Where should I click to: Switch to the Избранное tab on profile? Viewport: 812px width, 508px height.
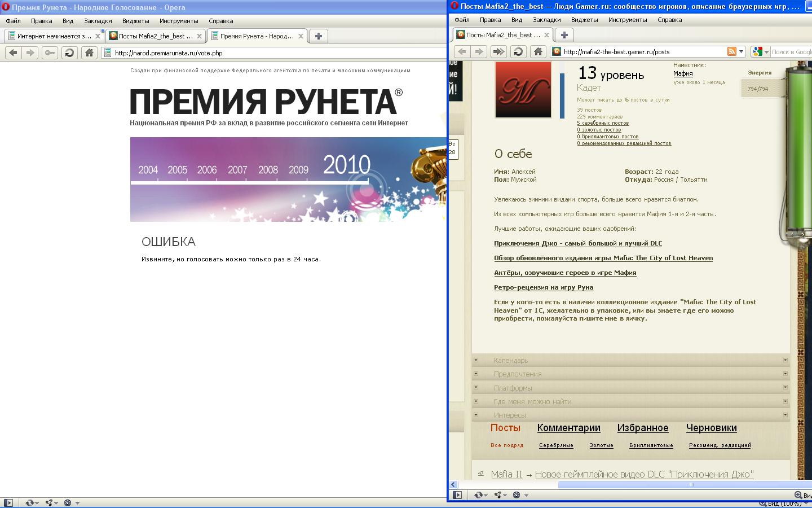[643, 428]
